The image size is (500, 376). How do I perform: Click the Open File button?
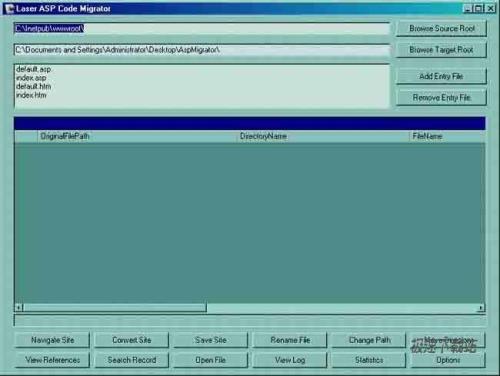coord(211,360)
